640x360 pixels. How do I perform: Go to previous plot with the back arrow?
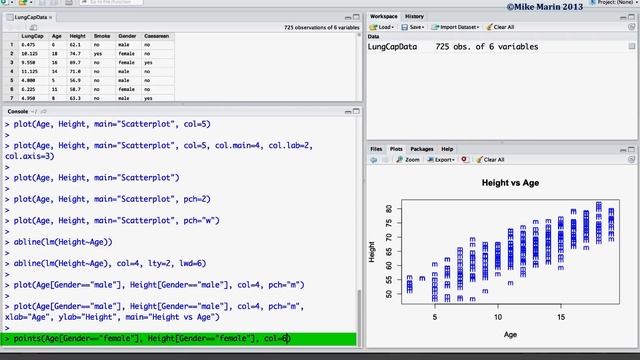[x=373, y=160]
